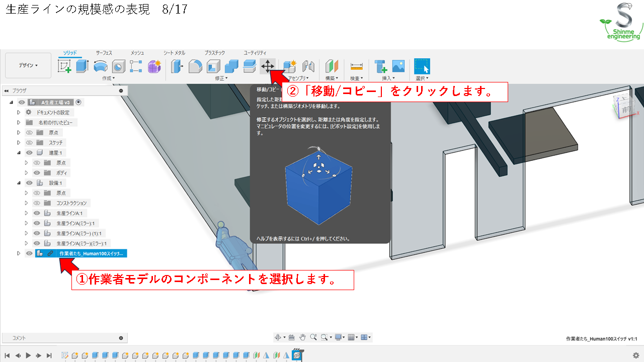Click the Insert Canvas image icon
The image size is (644, 362).
tap(398, 65)
